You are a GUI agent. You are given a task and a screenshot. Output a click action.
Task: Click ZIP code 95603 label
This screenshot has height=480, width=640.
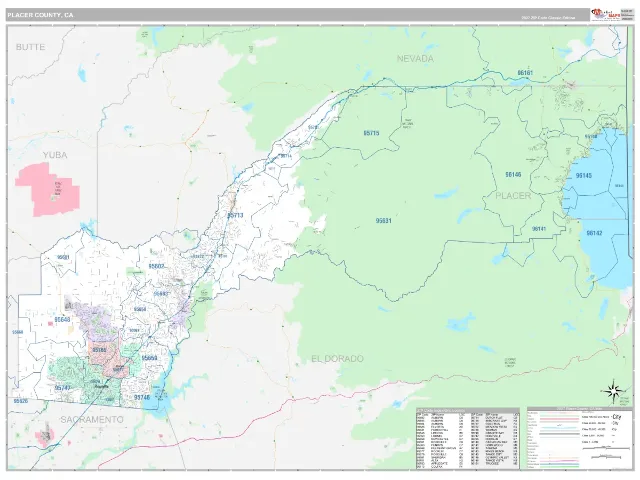click(161, 293)
